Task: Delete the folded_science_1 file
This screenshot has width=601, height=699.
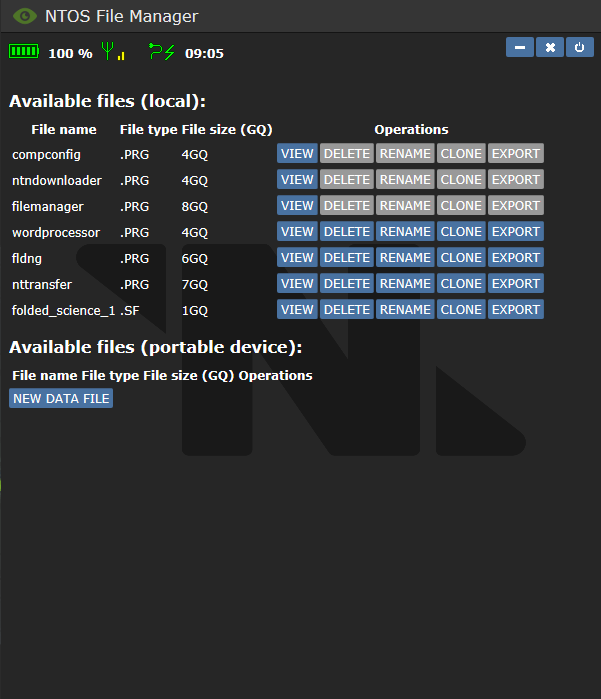Action: [x=346, y=310]
